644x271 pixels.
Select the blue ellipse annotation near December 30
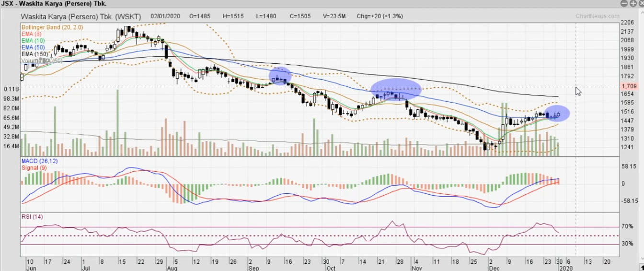tap(557, 113)
